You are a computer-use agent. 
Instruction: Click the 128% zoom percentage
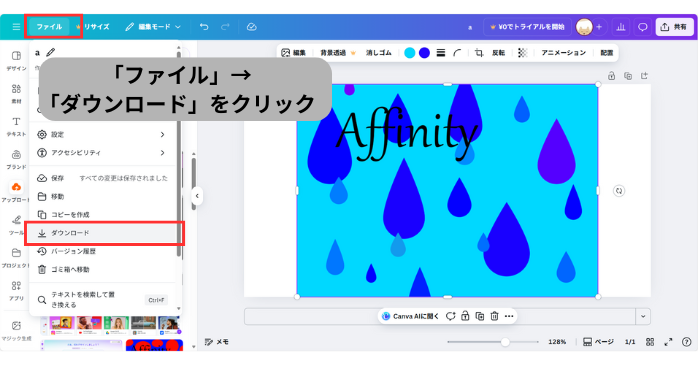pos(557,342)
